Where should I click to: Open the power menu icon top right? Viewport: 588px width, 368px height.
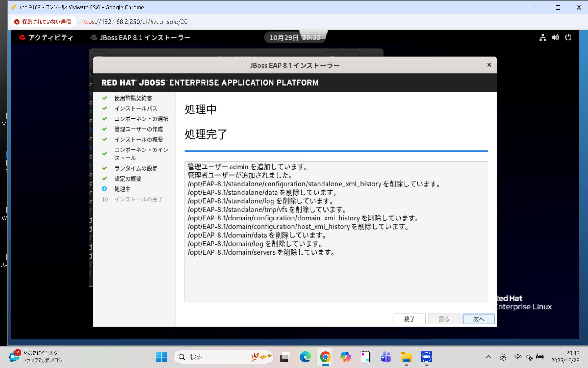569,37
